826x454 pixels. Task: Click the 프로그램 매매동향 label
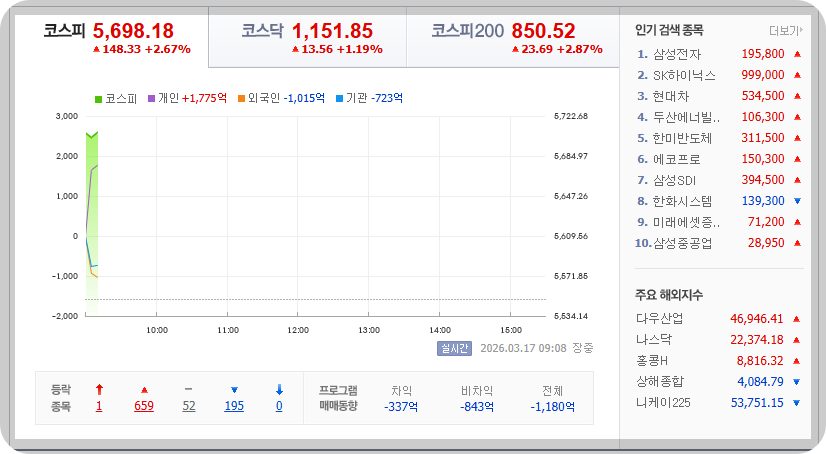point(338,398)
